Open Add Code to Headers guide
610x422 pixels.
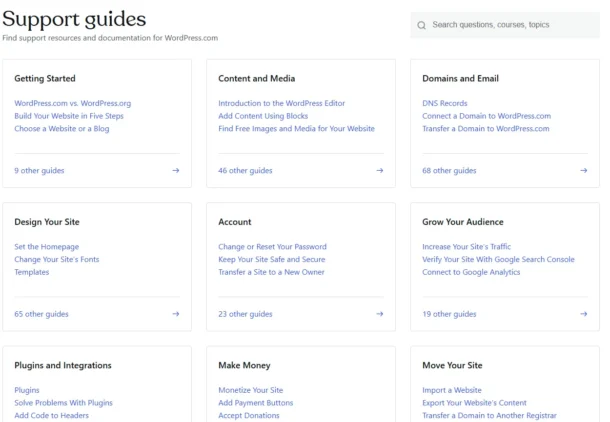pyautogui.click(x=52, y=415)
